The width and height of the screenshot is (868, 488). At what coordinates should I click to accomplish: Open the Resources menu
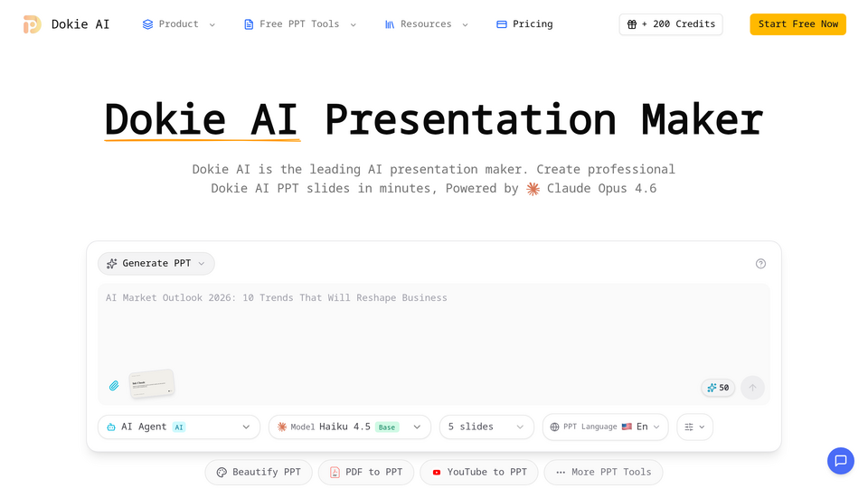click(x=426, y=24)
